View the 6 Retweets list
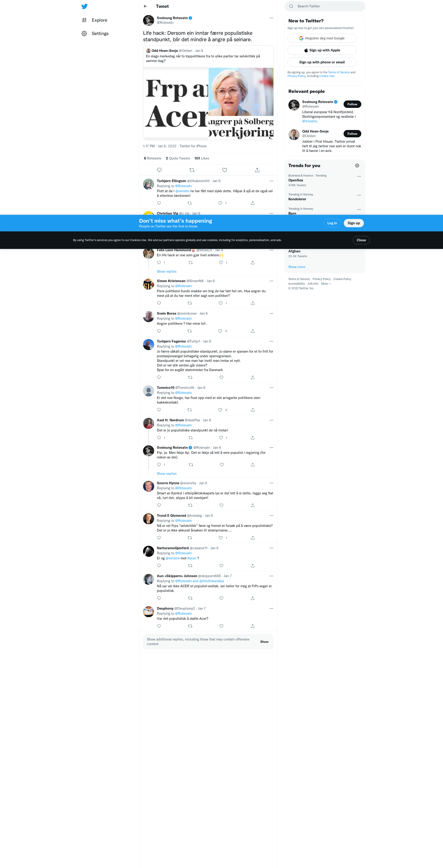The image size is (443, 868). [153, 158]
